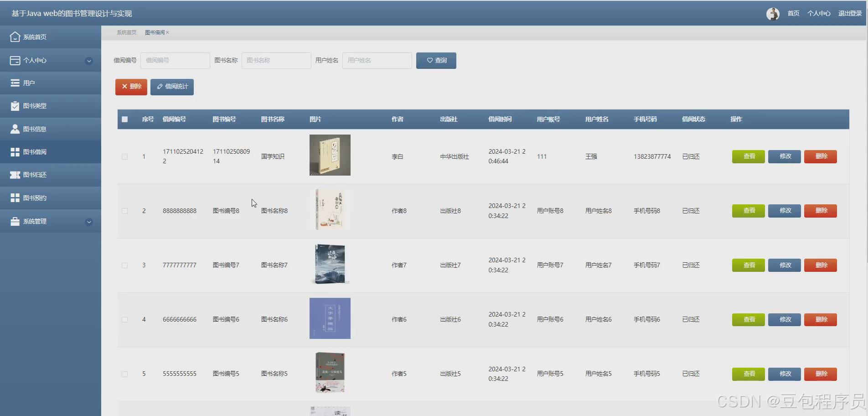Click 查看 for the 图书名称5 row

[749, 374]
